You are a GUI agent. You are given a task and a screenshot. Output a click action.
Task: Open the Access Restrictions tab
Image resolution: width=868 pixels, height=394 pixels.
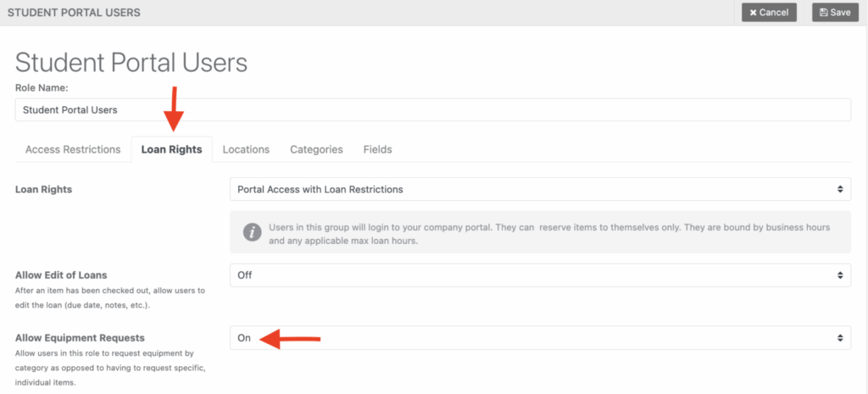pyautogui.click(x=73, y=149)
